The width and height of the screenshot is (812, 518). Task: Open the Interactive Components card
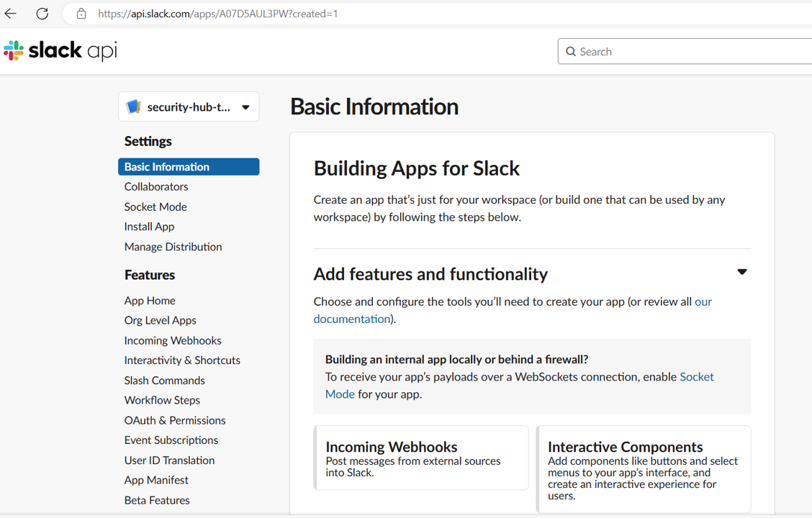click(x=644, y=469)
